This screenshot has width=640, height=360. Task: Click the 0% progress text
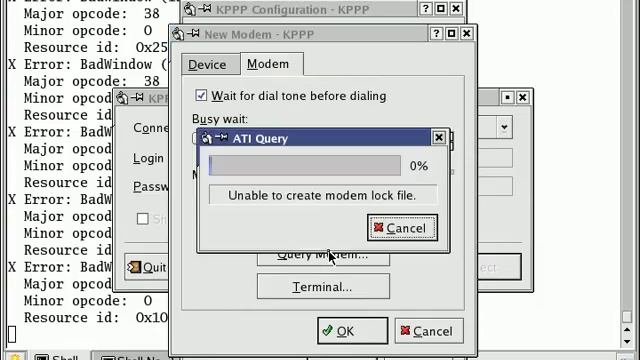point(419,166)
